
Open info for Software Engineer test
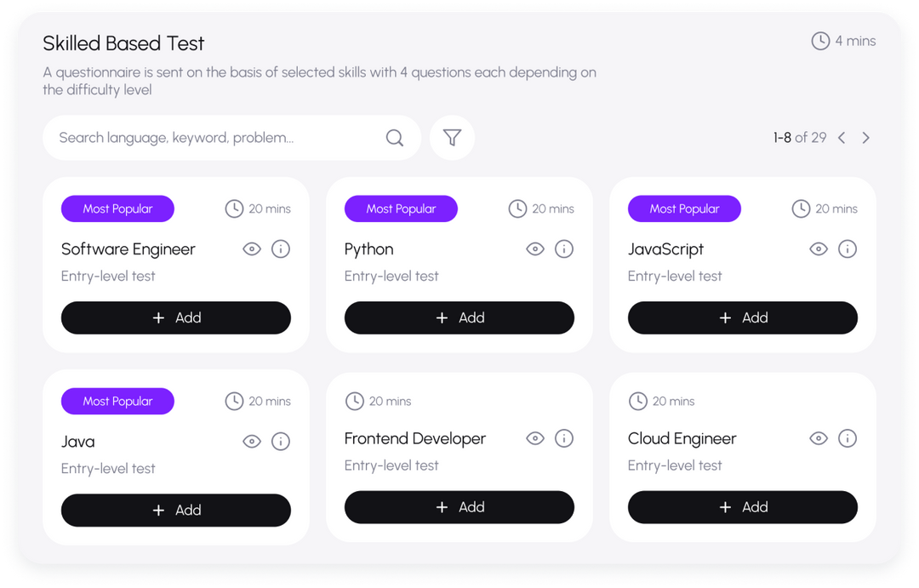click(x=281, y=249)
